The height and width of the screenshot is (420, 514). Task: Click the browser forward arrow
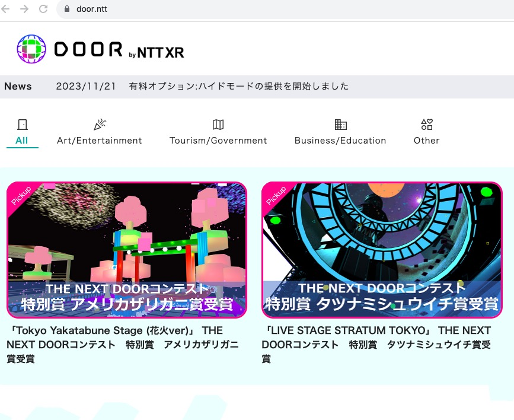24,9
